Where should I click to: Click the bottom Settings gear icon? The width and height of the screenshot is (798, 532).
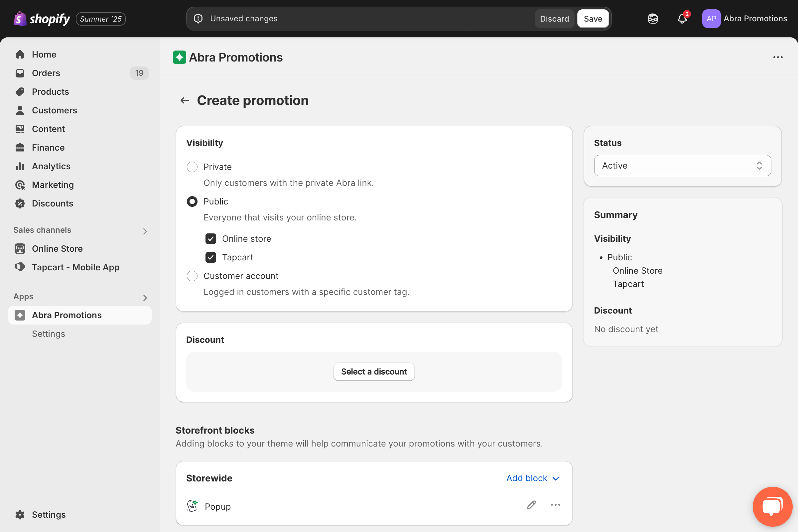[20, 515]
